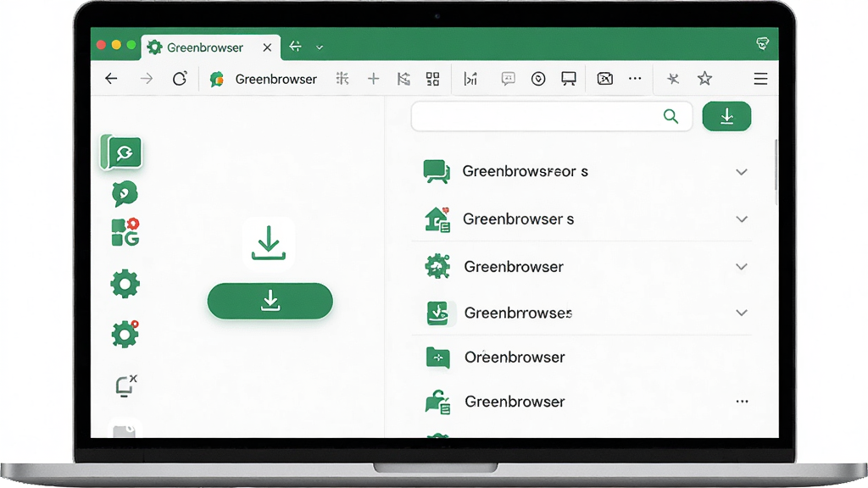Expand the Greenbrowser s row chevron
Viewport: 868px width, 488px height.
pos(742,219)
